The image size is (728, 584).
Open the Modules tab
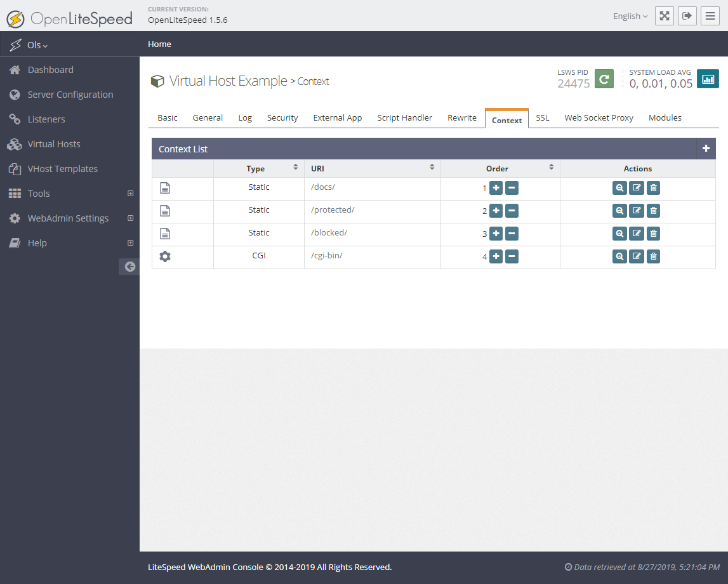tap(665, 118)
